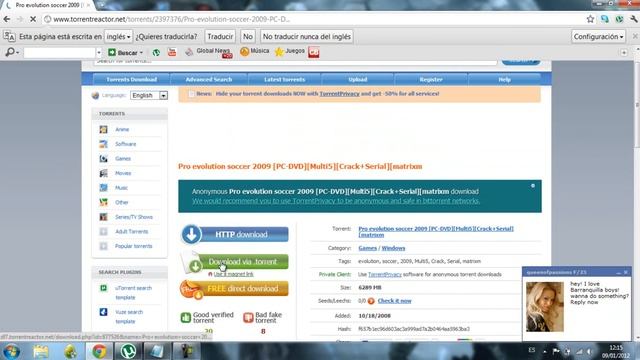Open the Buscar toolbar dropdown
The image size is (640, 360).
(x=125, y=52)
